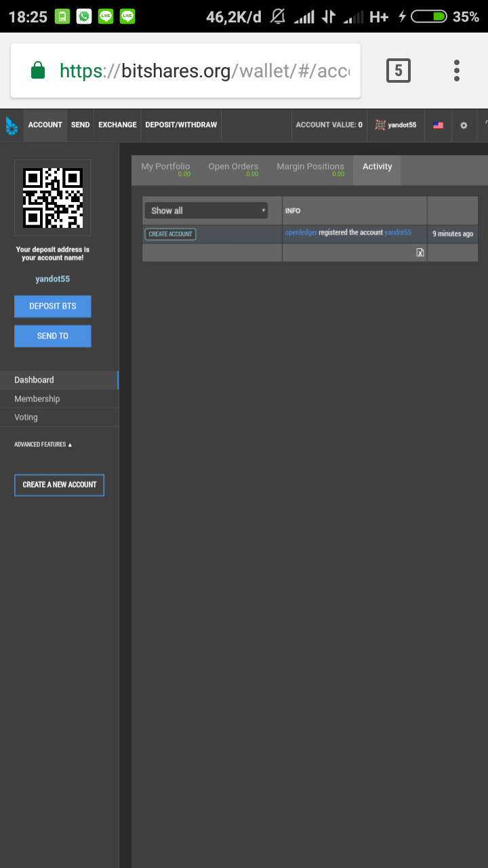Open the yandot55 link in activity row
Screen dimensions: 488x868
click(x=398, y=233)
